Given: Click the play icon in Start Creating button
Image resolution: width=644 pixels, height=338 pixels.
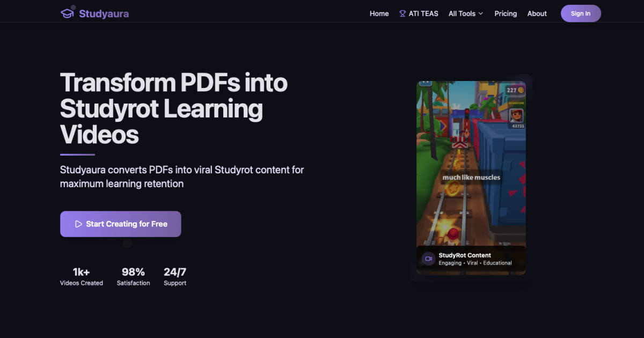Looking at the screenshot, I should point(78,224).
